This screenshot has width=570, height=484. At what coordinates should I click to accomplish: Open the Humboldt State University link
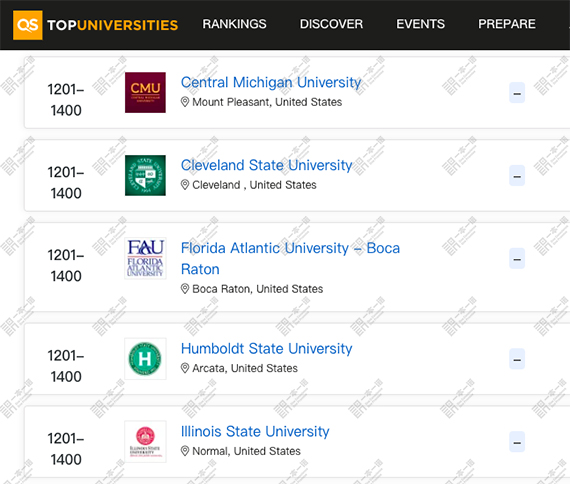[266, 349]
